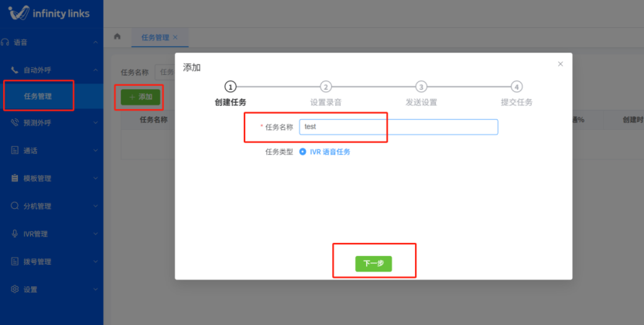Click the 设置 gear icon
The height and width of the screenshot is (325, 644).
[x=15, y=289]
